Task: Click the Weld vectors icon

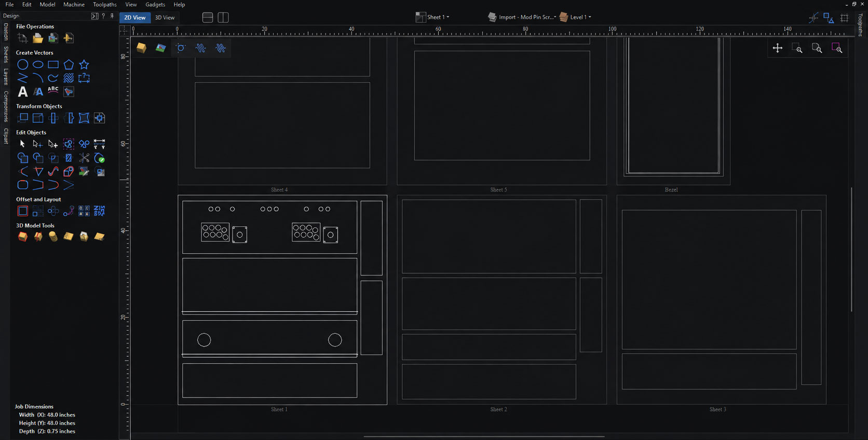Action: point(23,158)
